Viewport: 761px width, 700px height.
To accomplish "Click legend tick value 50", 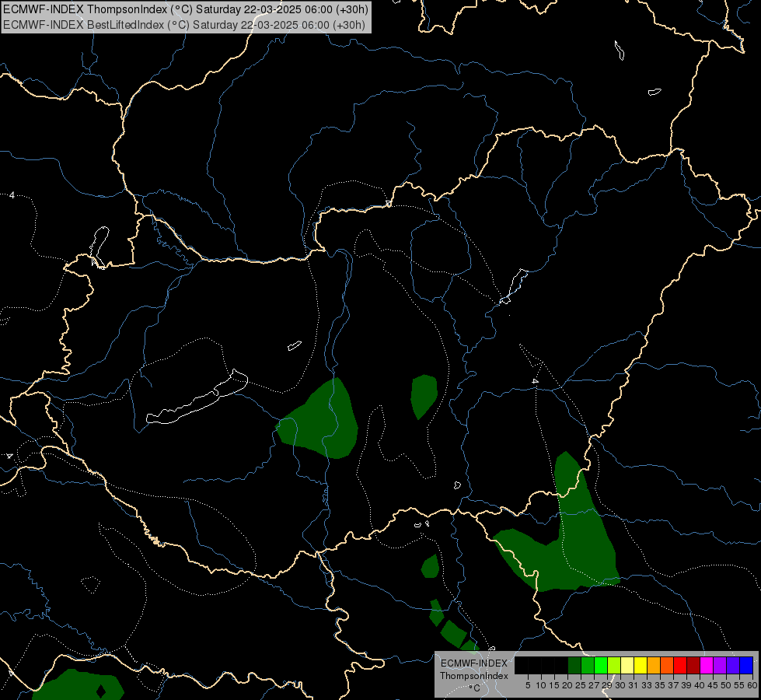I will click(x=725, y=685).
